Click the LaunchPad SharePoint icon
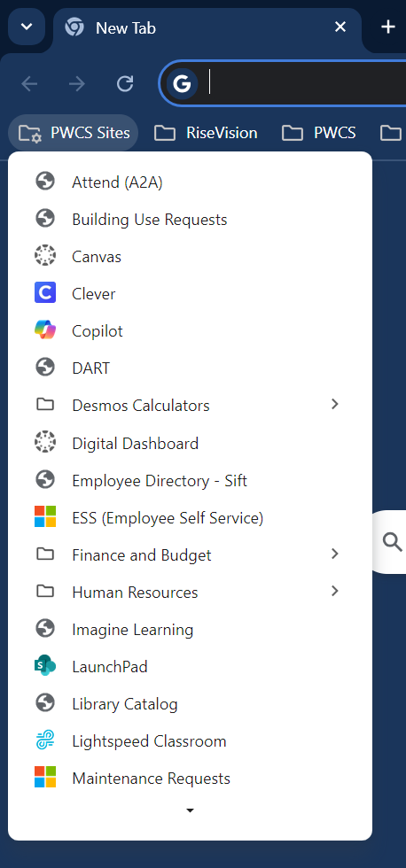Viewport: 406px width, 868px height. (45, 666)
